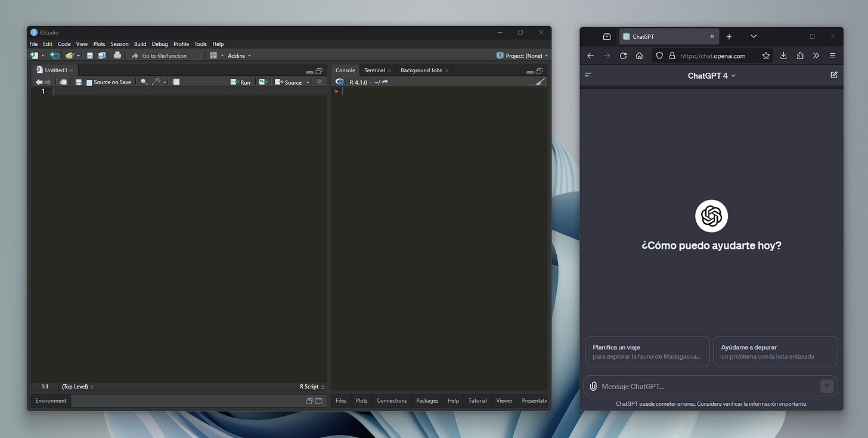Click the Environment tab
The height and width of the screenshot is (438, 868).
[x=51, y=400]
